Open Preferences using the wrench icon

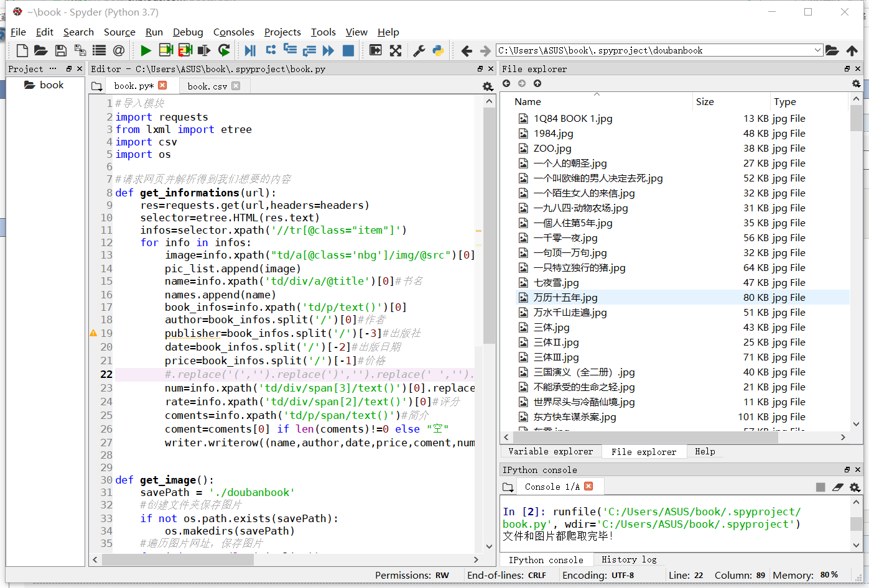pyautogui.click(x=419, y=50)
